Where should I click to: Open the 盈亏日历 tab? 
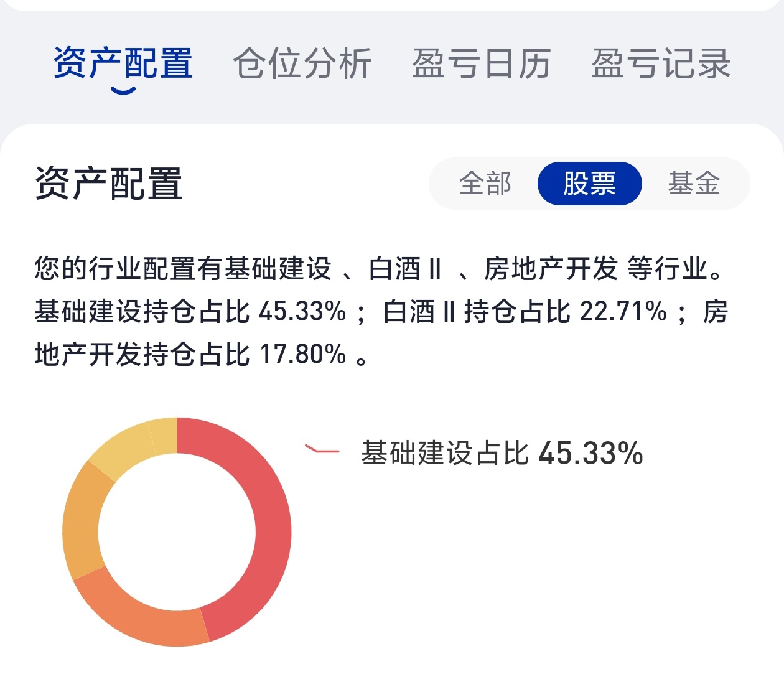pos(481,63)
